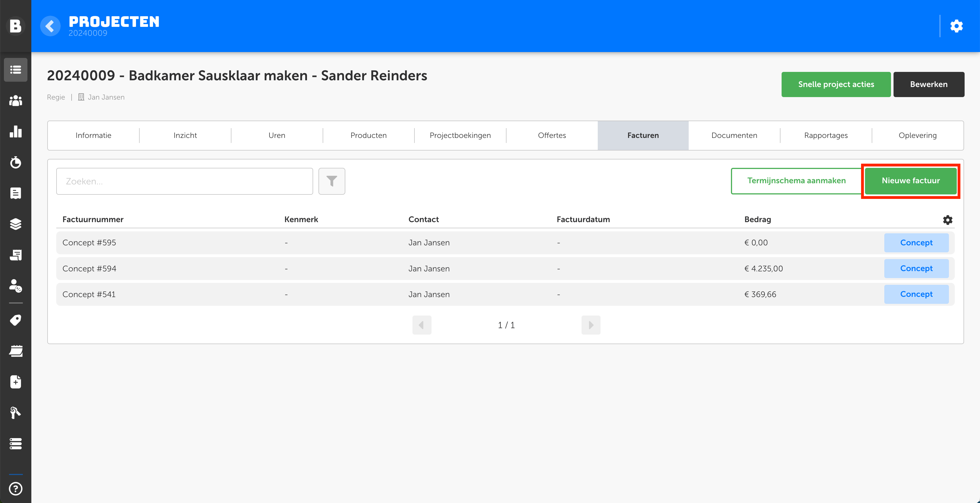
Task: Click the filter funnel icon
Action: [331, 181]
